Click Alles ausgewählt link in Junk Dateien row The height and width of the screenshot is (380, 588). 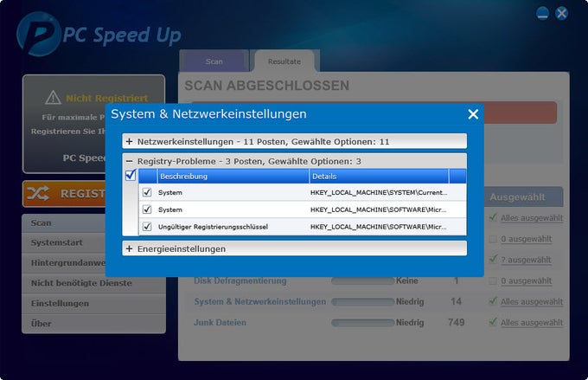(532, 323)
